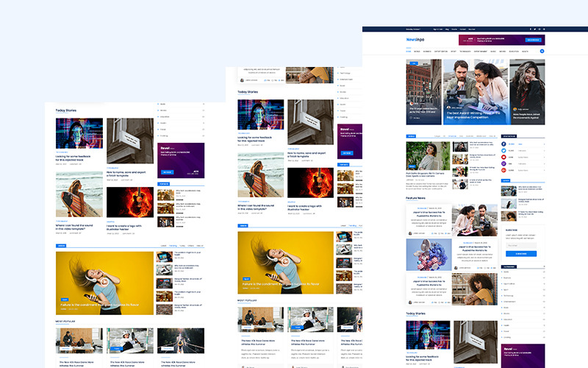The image size is (588, 368).
Task: Open the flaming guitar article thumbnail on the left page
Action: click(129, 204)
